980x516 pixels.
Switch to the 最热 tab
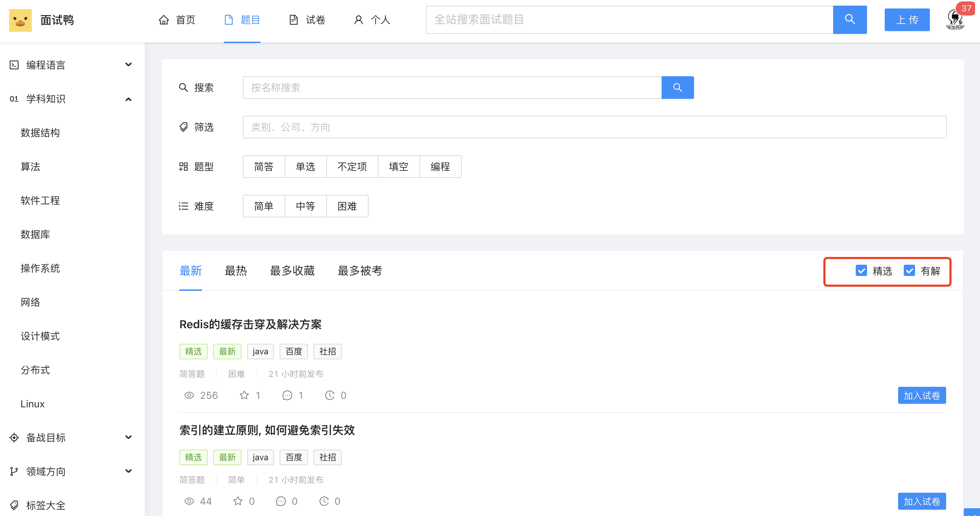tap(236, 270)
